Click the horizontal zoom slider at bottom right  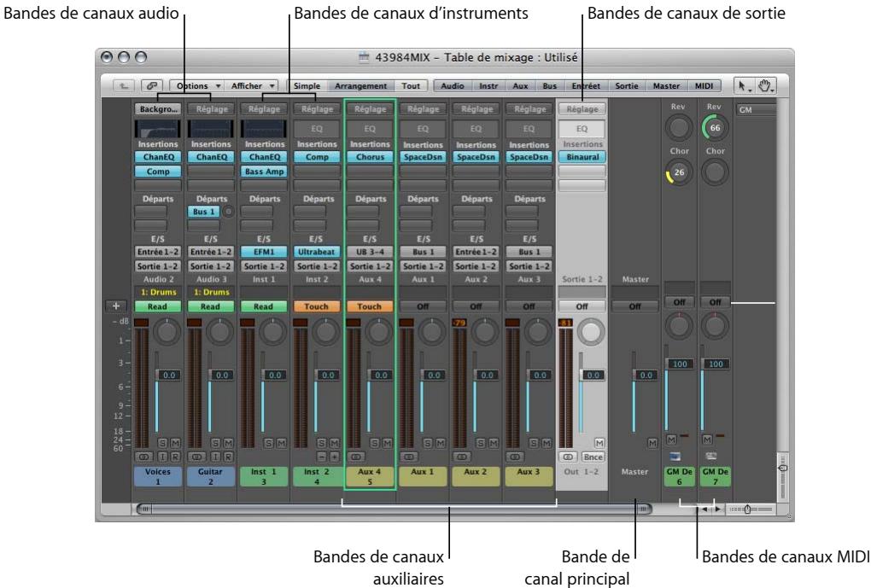(x=750, y=509)
